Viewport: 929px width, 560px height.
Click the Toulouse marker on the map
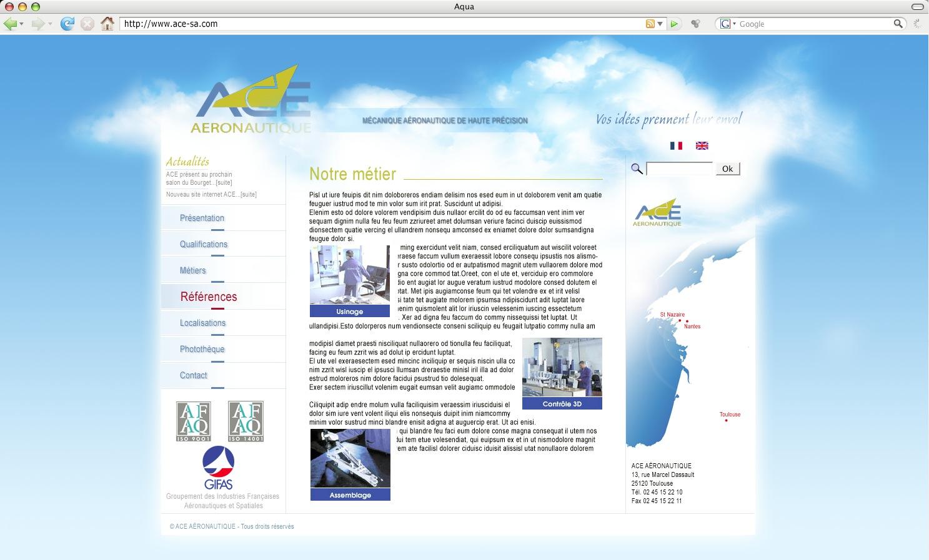click(726, 420)
